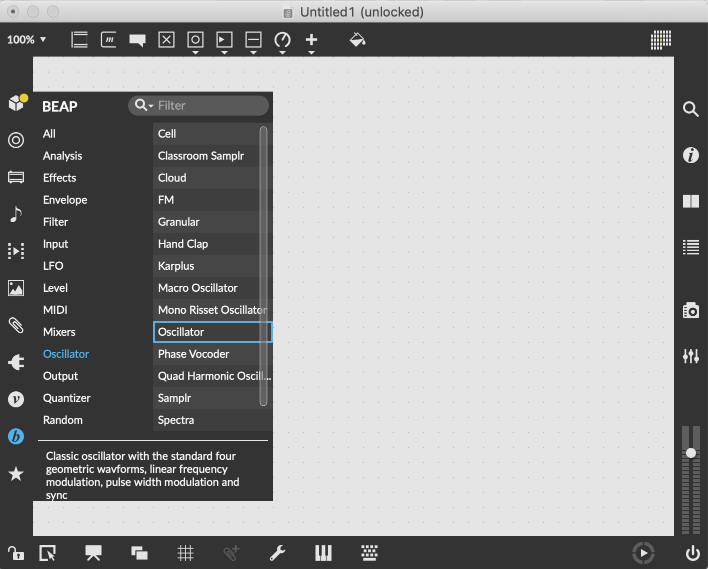
Task: Toggle Presentation mode
Action: point(93,553)
